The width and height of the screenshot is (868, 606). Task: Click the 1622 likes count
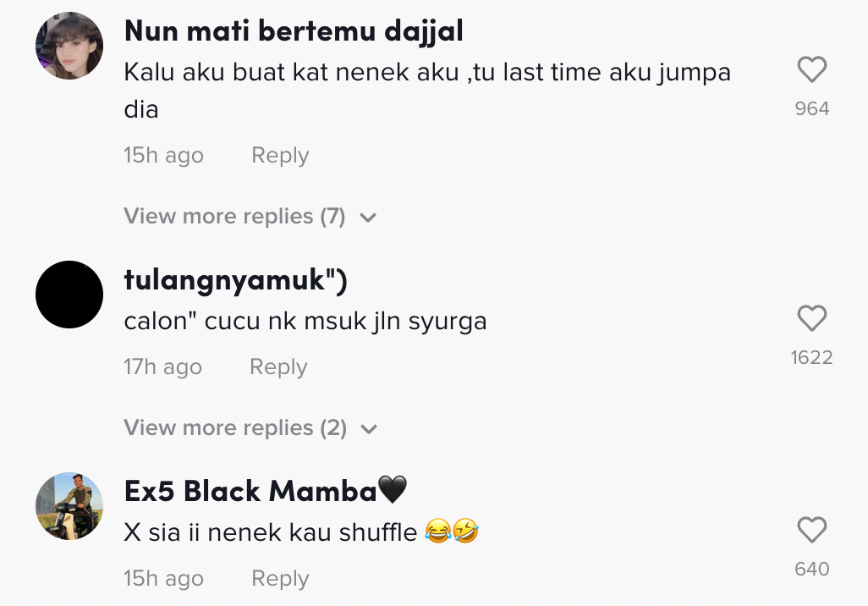coord(811,357)
